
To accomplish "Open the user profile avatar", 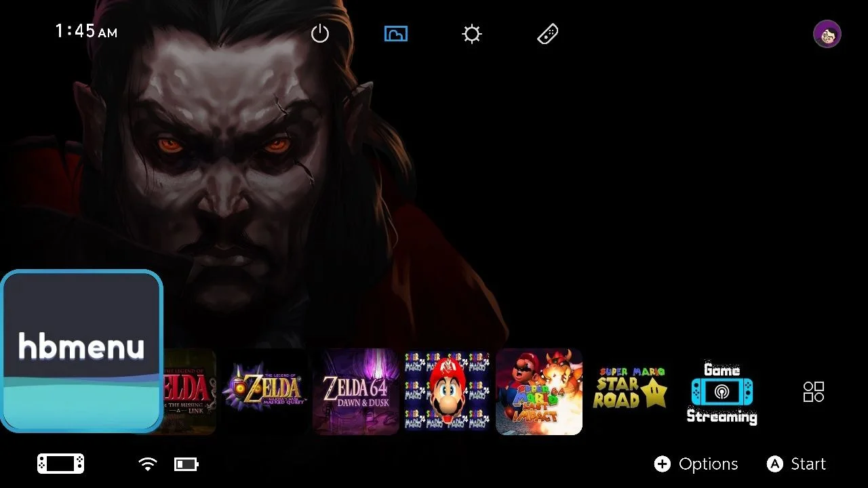I will [x=827, y=34].
